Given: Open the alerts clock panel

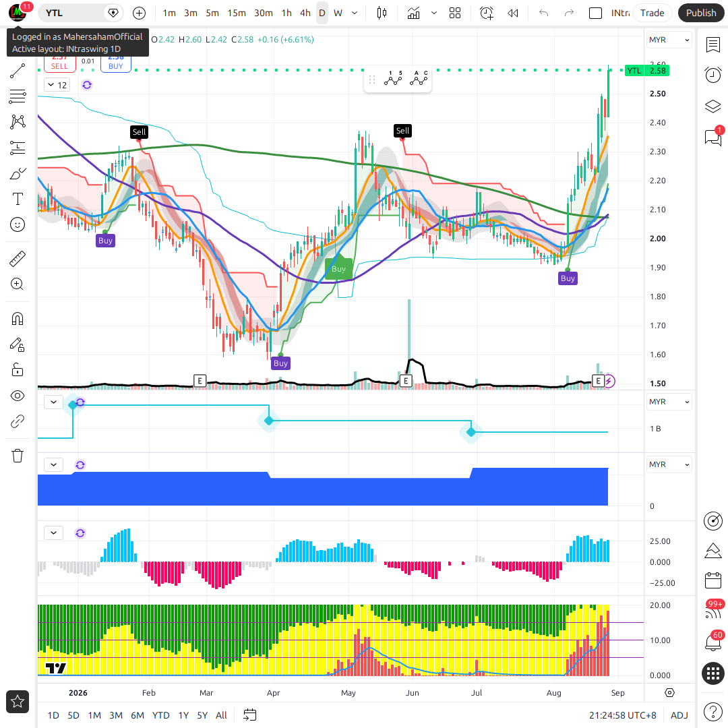Looking at the screenshot, I should [x=712, y=75].
